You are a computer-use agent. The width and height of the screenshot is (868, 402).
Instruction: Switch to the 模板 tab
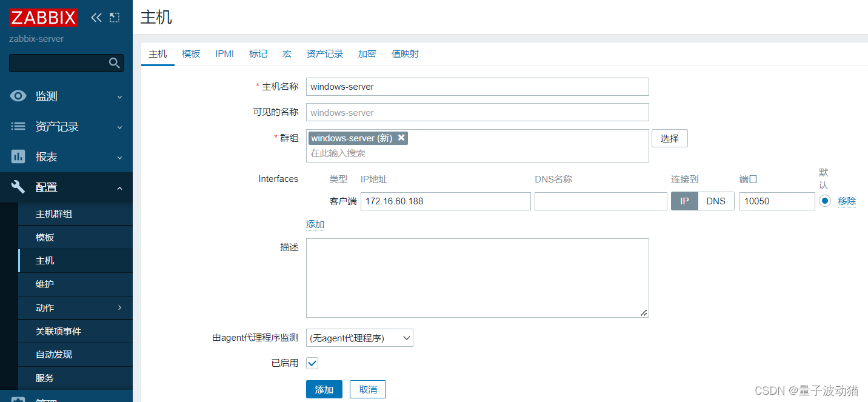point(191,54)
